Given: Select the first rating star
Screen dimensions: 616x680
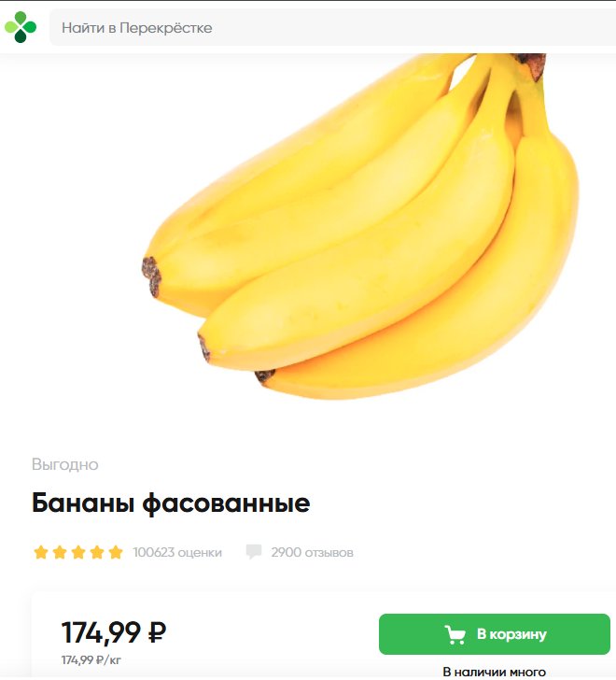Looking at the screenshot, I should [x=41, y=553].
